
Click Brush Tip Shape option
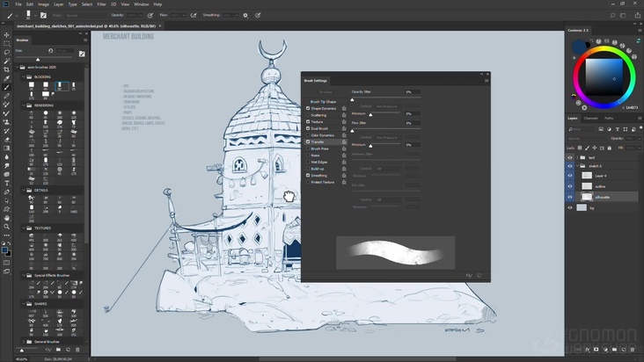(x=323, y=102)
